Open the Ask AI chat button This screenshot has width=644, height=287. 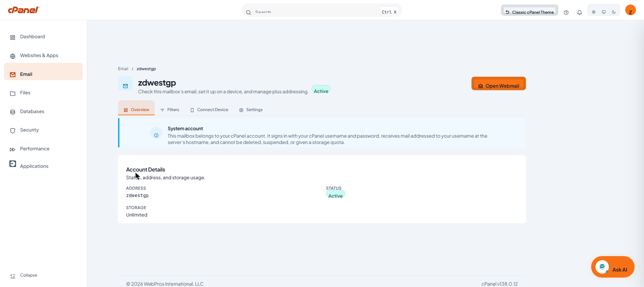612,267
